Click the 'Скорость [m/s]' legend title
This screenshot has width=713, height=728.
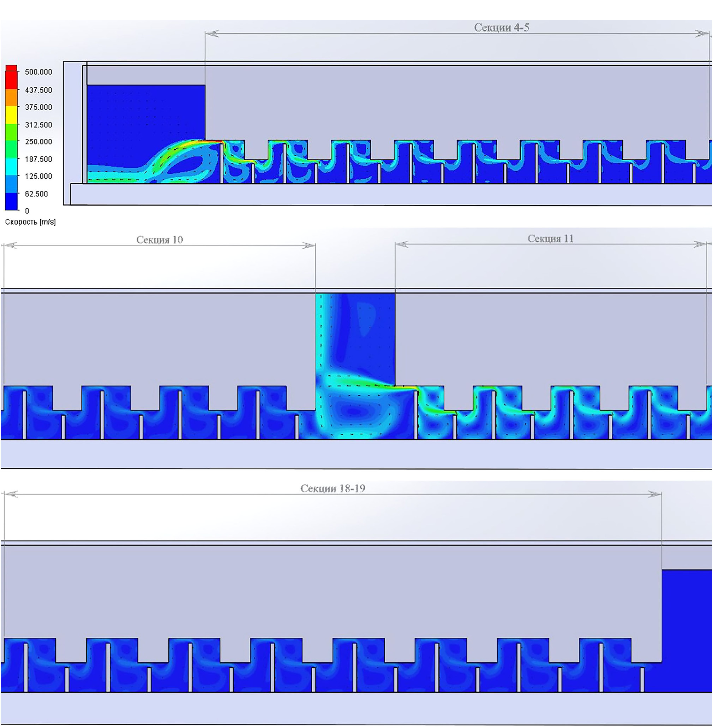30,222
